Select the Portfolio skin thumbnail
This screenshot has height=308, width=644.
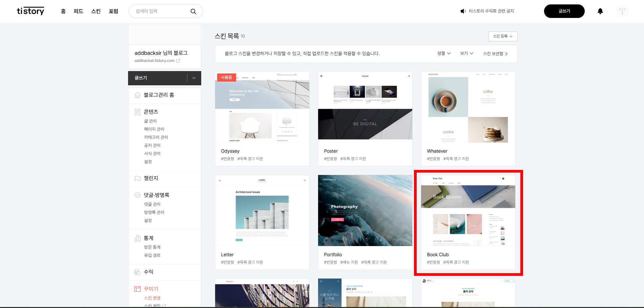[x=365, y=211]
